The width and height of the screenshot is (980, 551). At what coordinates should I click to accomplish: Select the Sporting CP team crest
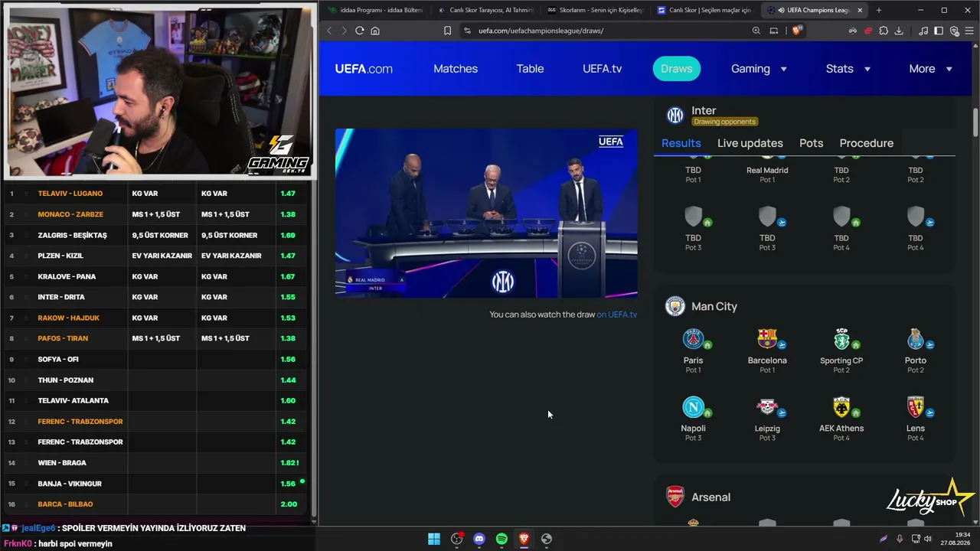pyautogui.click(x=841, y=339)
